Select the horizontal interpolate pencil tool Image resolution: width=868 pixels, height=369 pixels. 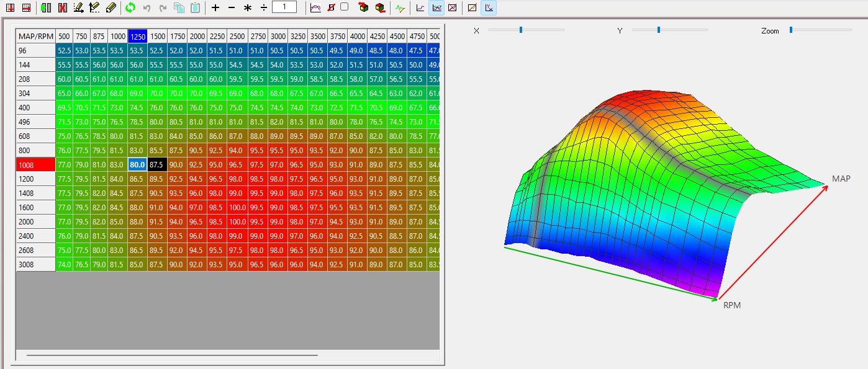[x=79, y=8]
